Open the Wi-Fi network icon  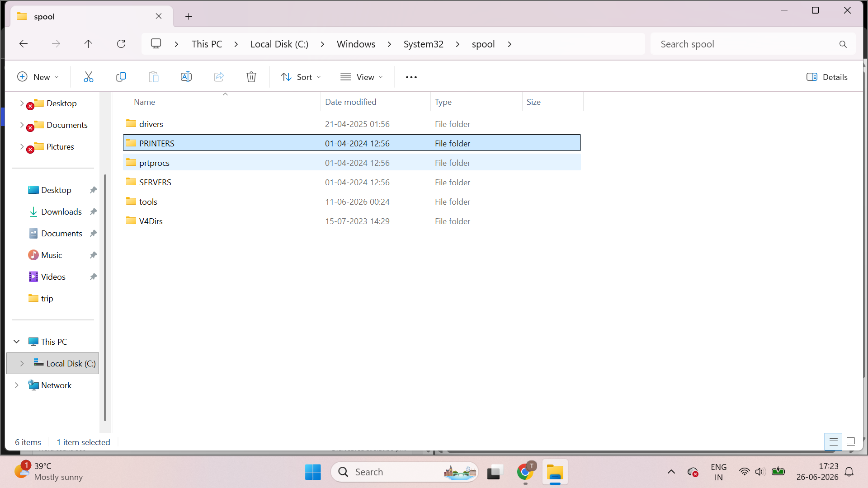click(x=744, y=472)
